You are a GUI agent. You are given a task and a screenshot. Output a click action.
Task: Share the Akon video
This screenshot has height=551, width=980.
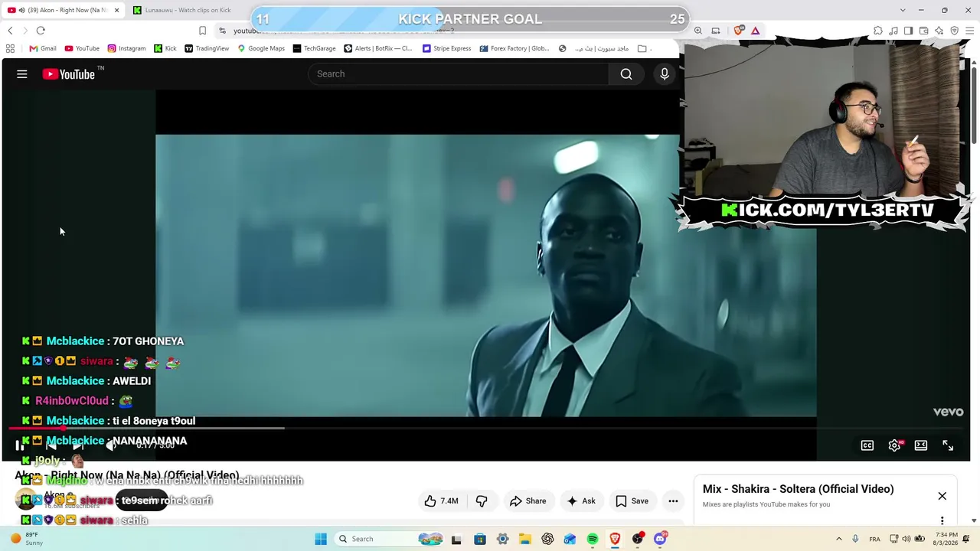click(x=528, y=501)
